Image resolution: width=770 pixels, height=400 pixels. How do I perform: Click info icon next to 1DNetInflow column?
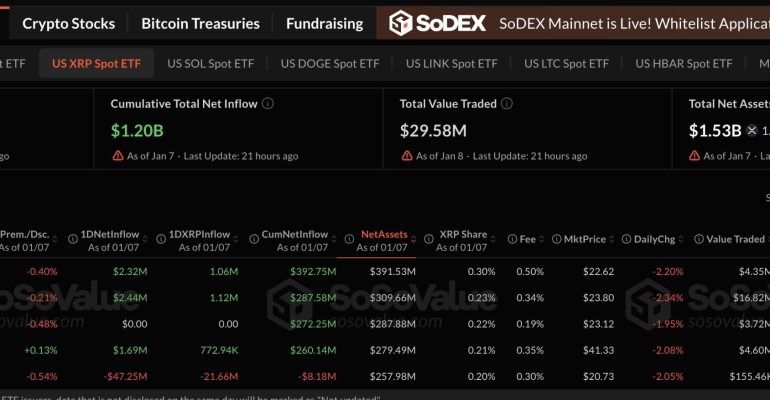(x=72, y=240)
